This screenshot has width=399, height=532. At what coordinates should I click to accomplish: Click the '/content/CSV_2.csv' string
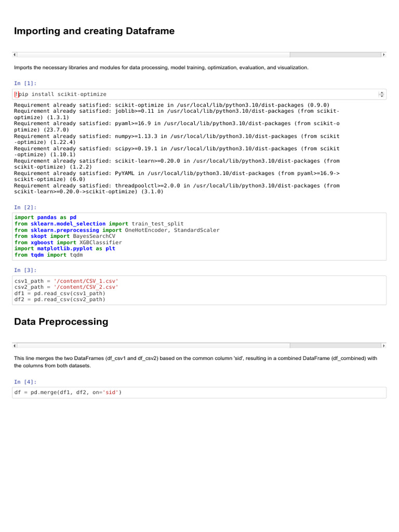click(x=86, y=287)
